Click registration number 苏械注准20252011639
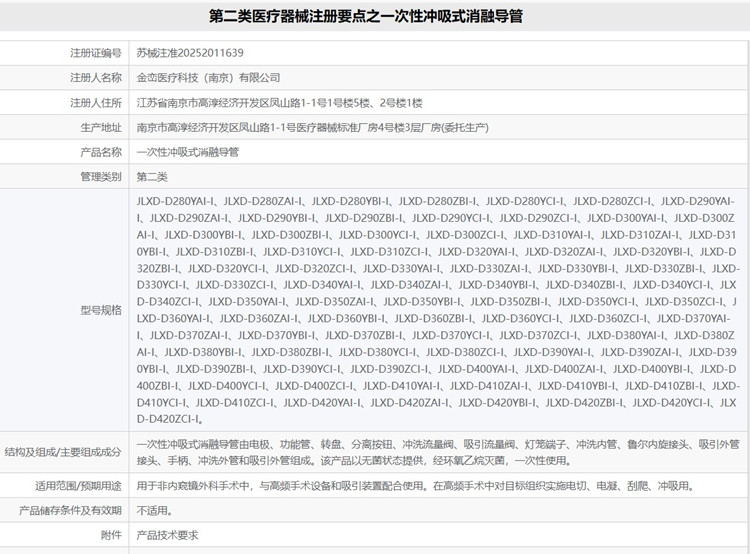The image size is (750, 554). 189,53
